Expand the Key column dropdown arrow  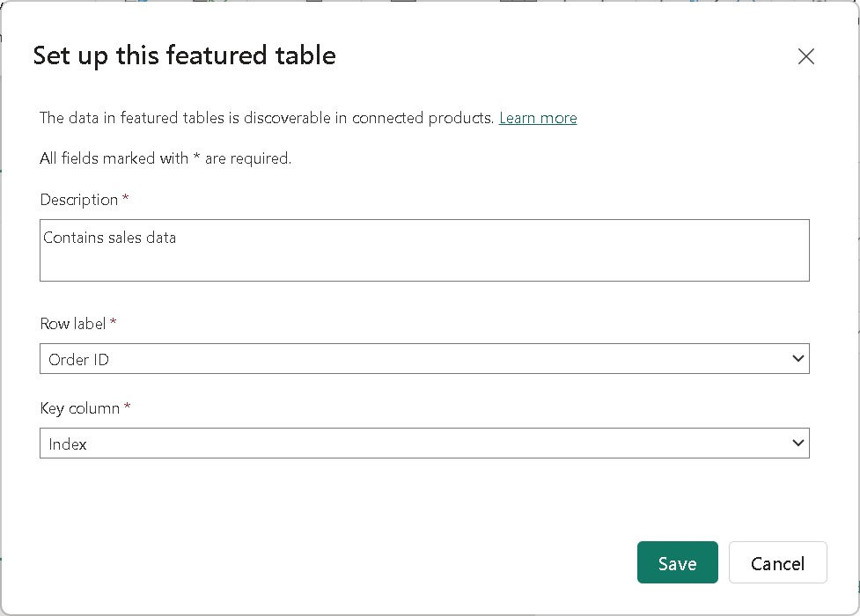click(x=798, y=444)
